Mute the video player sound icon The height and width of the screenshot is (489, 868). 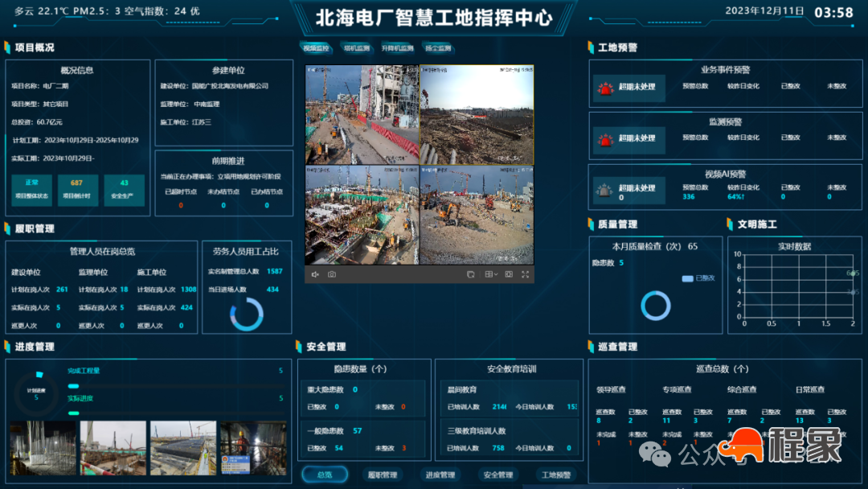click(x=315, y=274)
